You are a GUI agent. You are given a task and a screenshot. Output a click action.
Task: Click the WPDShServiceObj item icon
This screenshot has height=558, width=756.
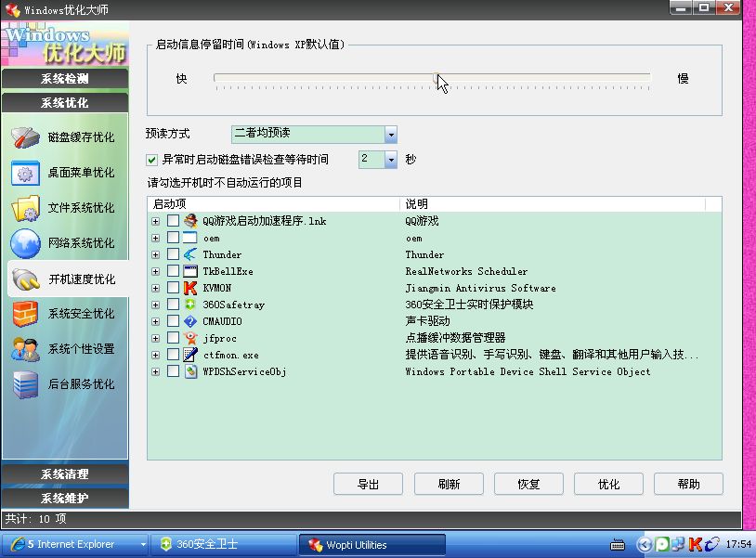(x=190, y=371)
